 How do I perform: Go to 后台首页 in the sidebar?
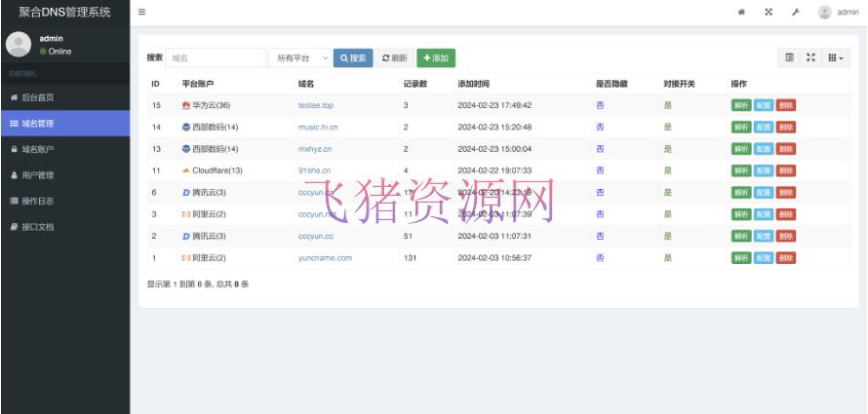(64, 97)
